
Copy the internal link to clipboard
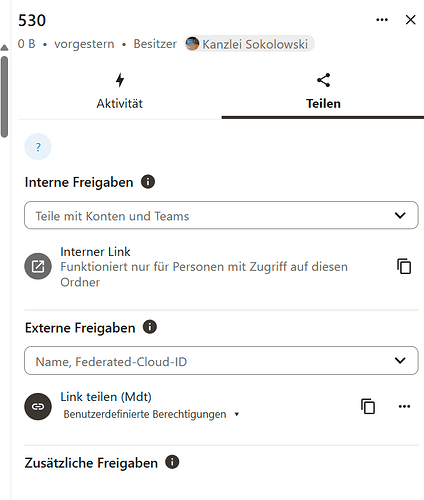pyautogui.click(x=404, y=266)
